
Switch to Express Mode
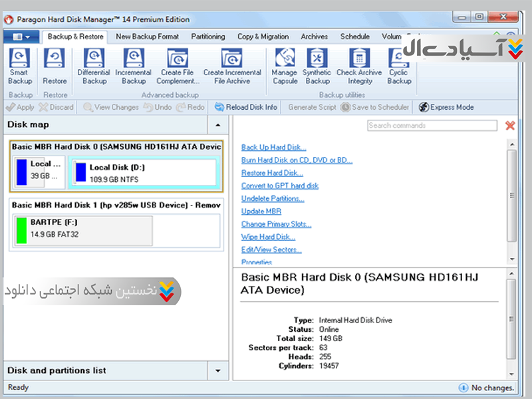coord(446,107)
